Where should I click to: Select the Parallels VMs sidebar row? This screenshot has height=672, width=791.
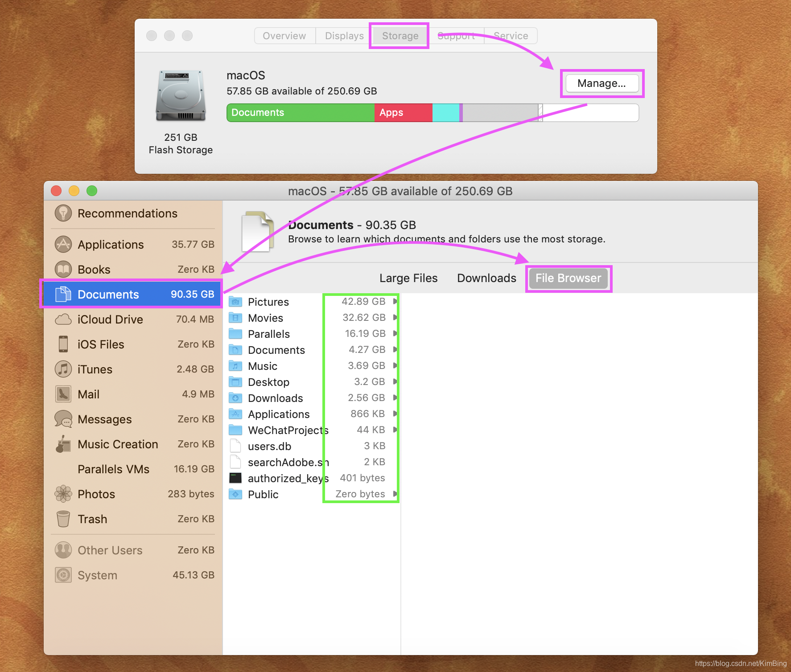(x=133, y=469)
